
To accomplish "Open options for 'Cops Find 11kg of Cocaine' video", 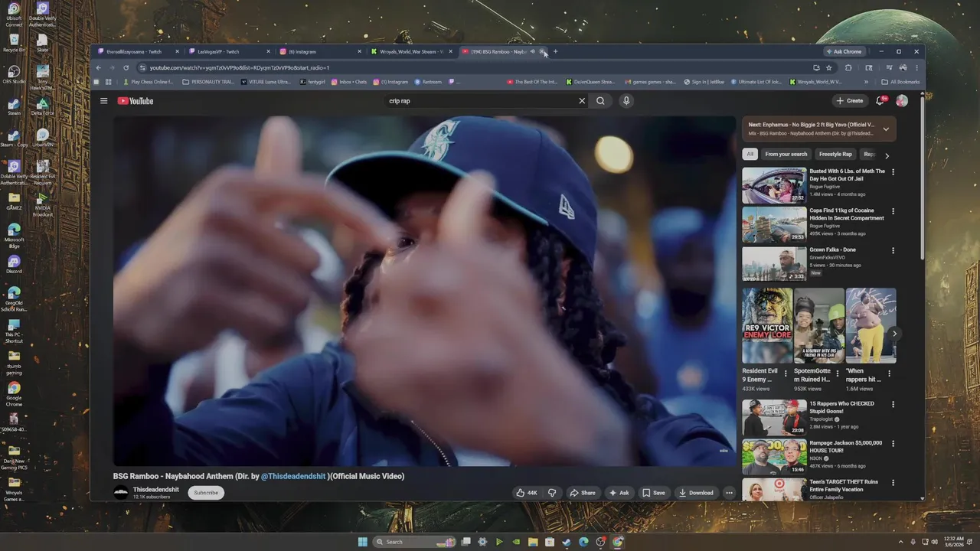I will pyautogui.click(x=893, y=211).
